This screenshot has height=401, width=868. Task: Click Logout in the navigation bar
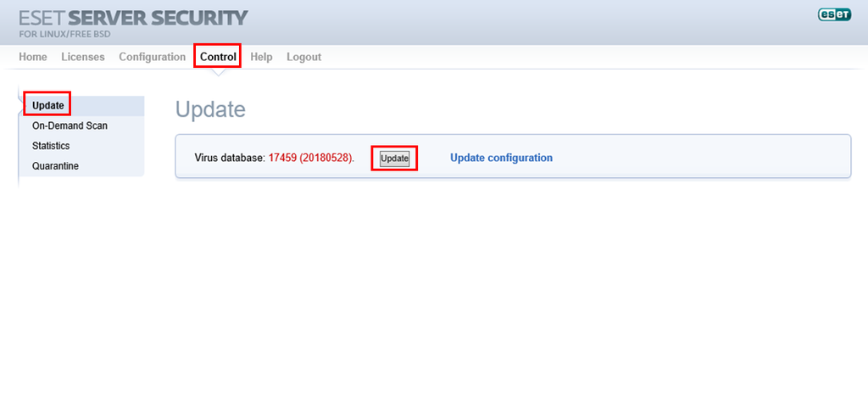tap(304, 57)
